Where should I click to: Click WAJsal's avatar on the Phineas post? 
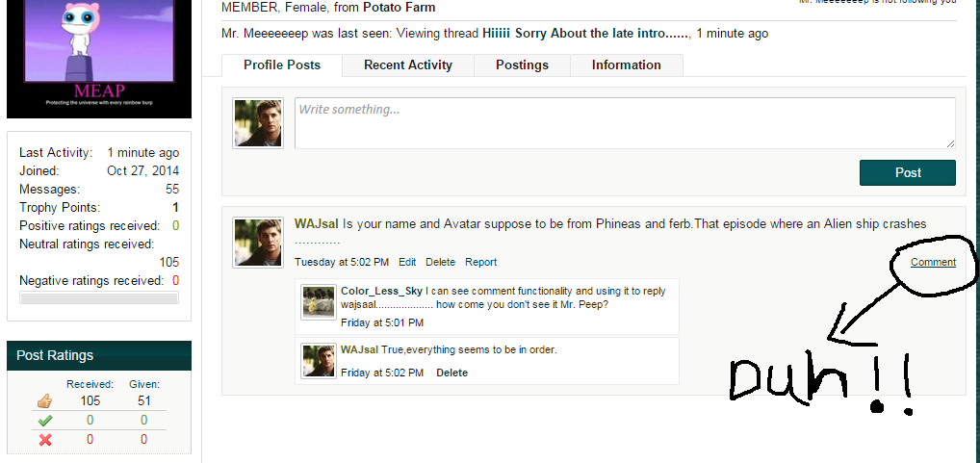pyautogui.click(x=258, y=244)
